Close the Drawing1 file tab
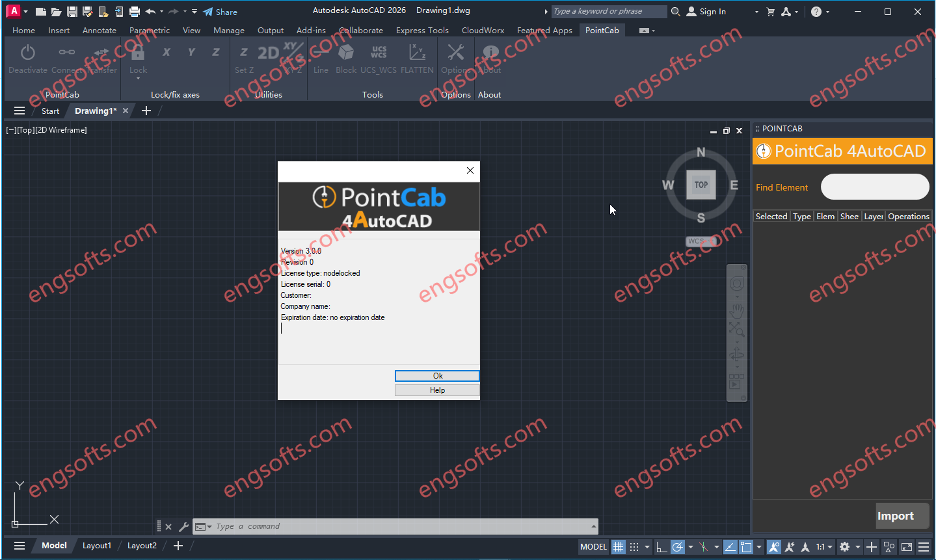 click(126, 111)
